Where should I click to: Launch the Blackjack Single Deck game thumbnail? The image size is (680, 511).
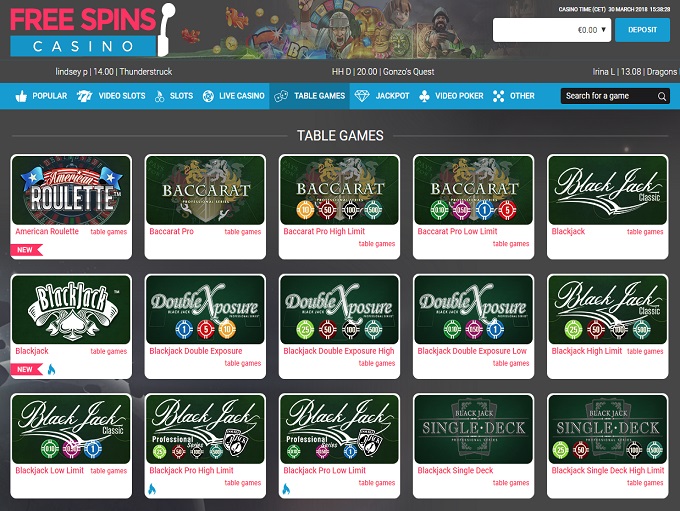coord(474,429)
